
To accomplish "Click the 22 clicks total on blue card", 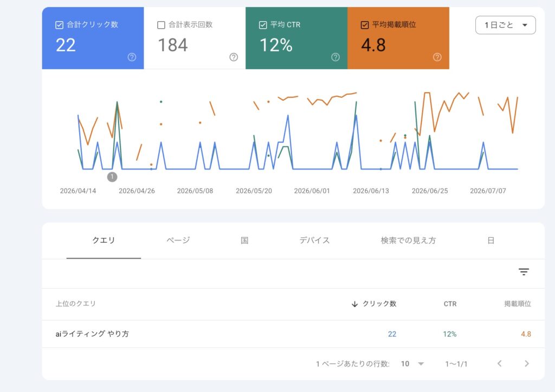I will pyautogui.click(x=66, y=45).
